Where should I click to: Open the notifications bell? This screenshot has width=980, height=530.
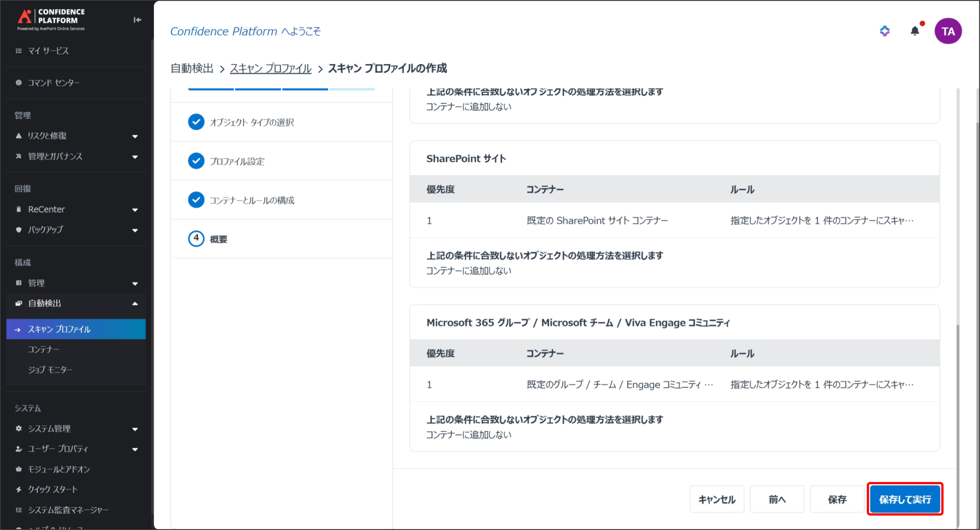click(915, 31)
